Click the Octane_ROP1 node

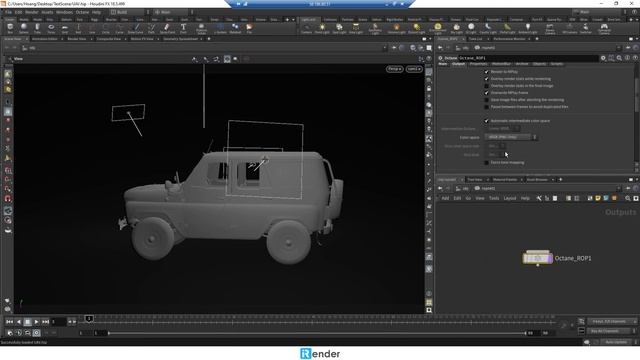538,258
